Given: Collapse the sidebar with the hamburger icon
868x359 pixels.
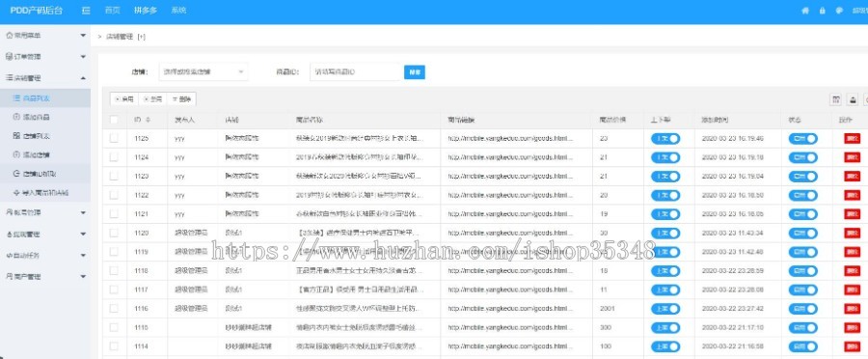Looking at the screenshot, I should (x=86, y=11).
